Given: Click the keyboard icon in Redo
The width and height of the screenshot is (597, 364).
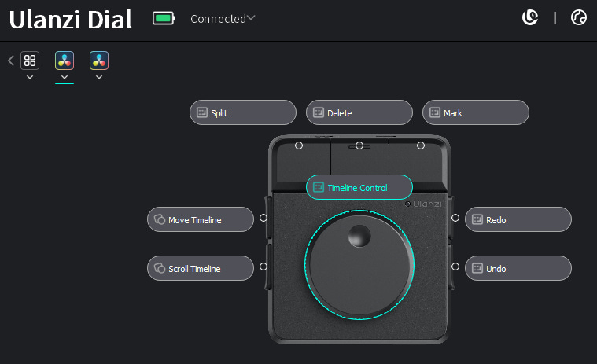Looking at the screenshot, I should pos(477,219).
